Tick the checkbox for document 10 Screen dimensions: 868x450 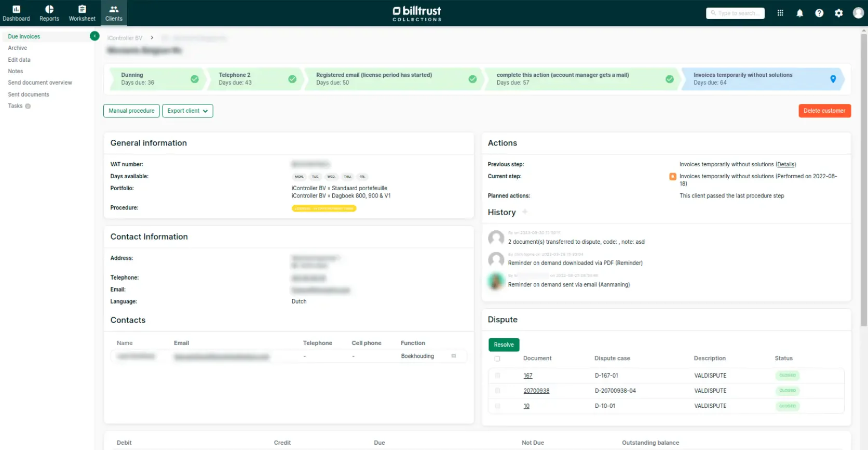click(497, 406)
